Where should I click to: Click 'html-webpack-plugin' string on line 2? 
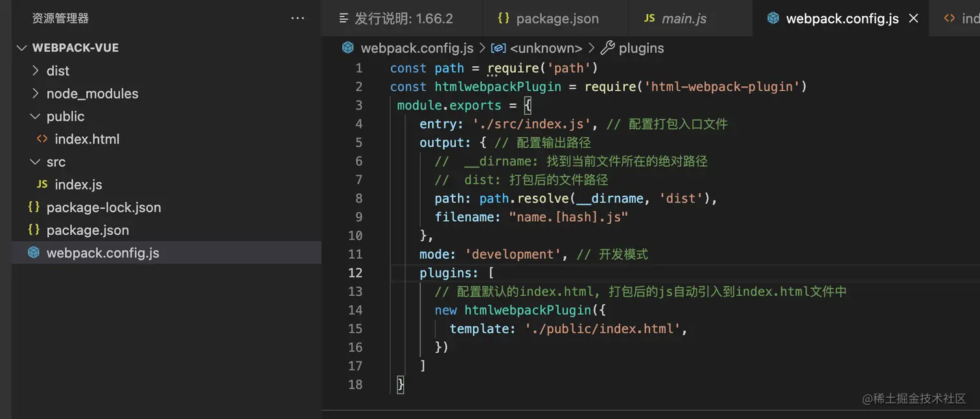pos(722,86)
